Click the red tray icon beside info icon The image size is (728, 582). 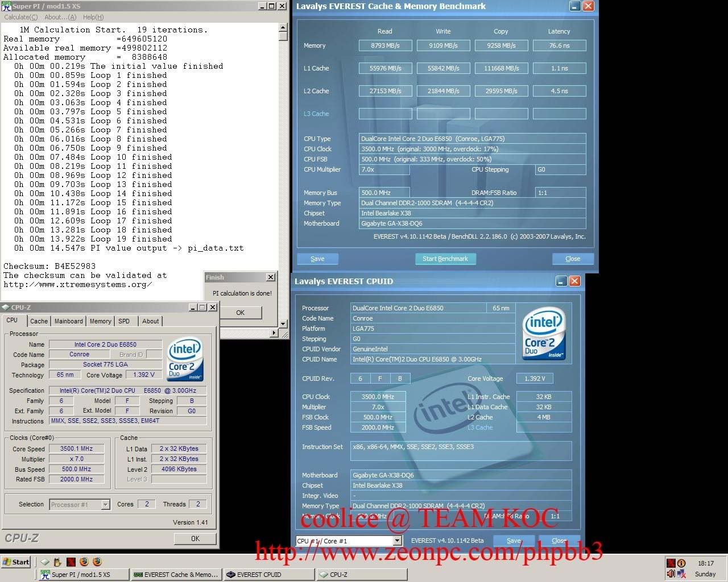[671, 563]
